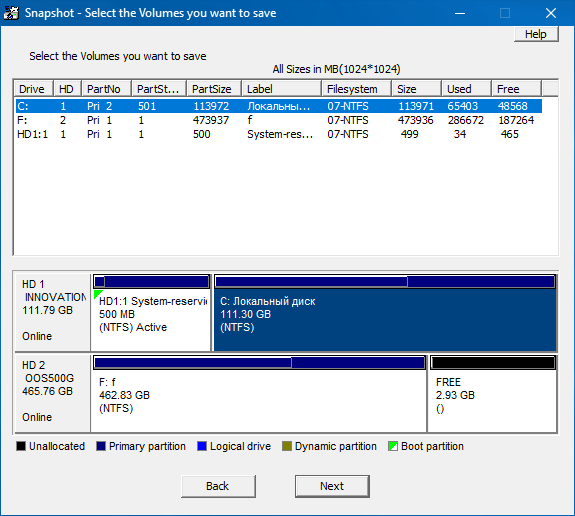
Task: Click the Snapshot app icon in title bar
Action: click(x=11, y=13)
